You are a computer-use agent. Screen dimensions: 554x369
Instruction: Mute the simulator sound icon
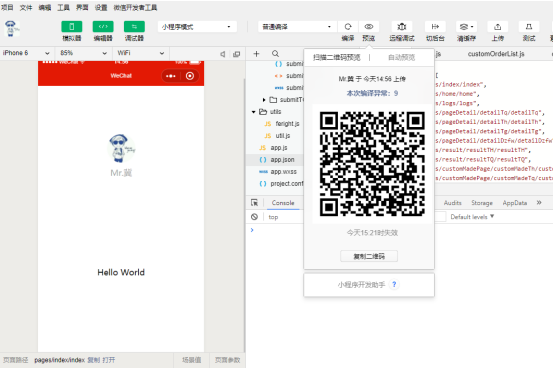pyautogui.click(x=223, y=54)
